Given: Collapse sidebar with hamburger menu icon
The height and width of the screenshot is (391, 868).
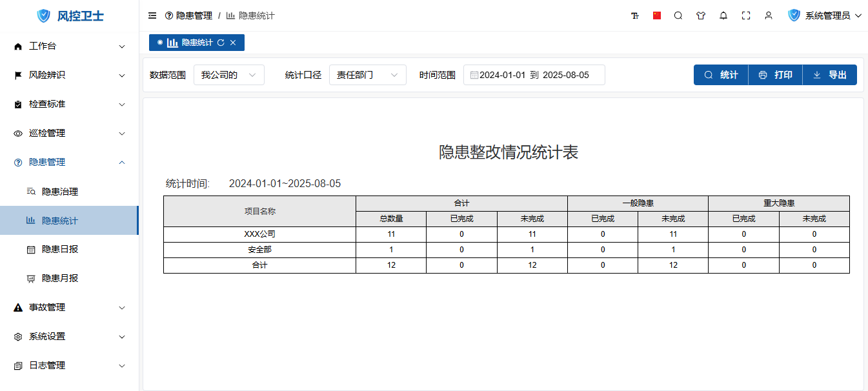Looking at the screenshot, I should click(152, 15).
